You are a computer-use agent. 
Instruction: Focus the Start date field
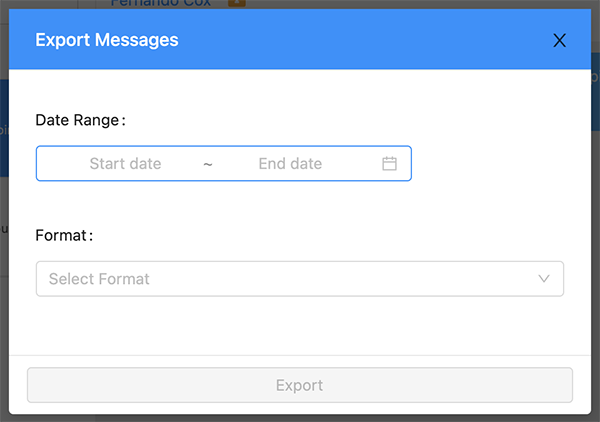pos(125,163)
